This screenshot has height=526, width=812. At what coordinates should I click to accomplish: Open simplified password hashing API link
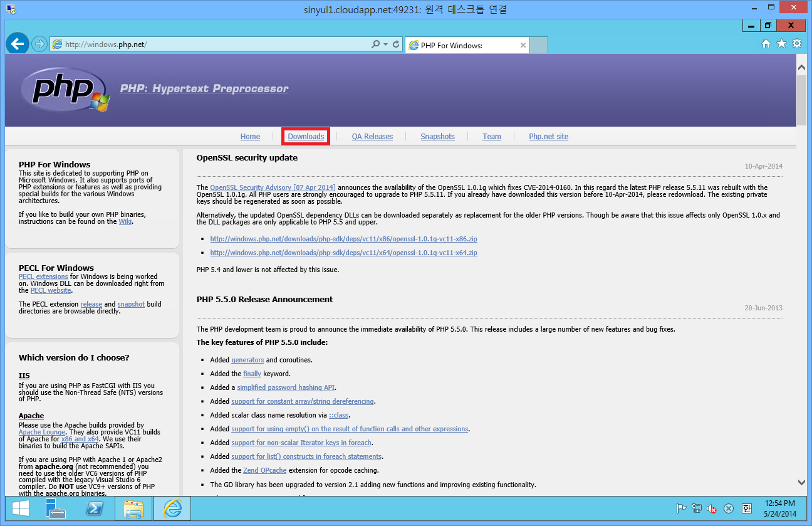tap(286, 387)
